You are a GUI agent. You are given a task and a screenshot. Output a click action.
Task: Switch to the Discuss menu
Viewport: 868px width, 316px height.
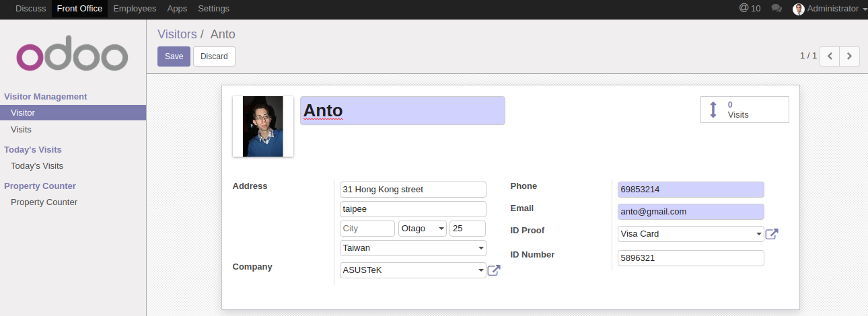pyautogui.click(x=31, y=9)
